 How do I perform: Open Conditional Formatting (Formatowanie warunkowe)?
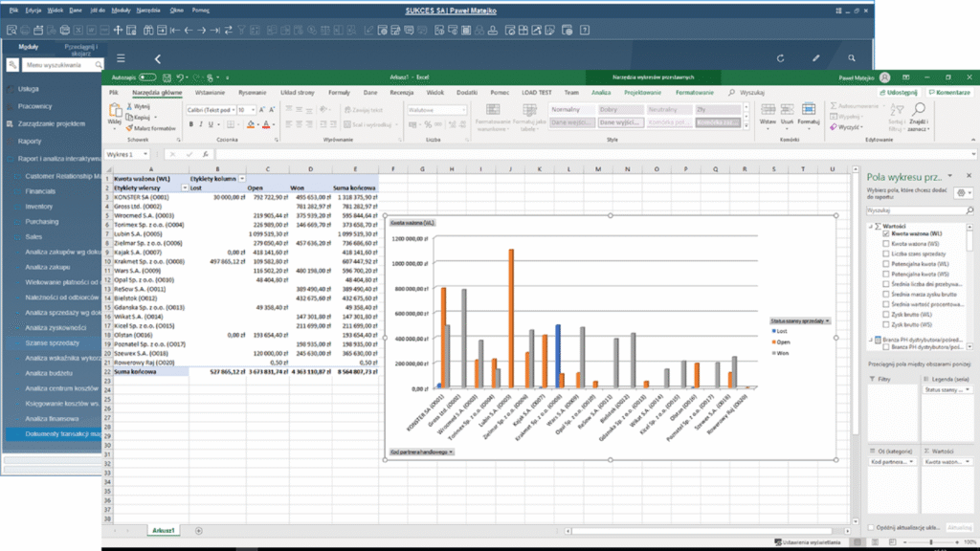point(493,117)
